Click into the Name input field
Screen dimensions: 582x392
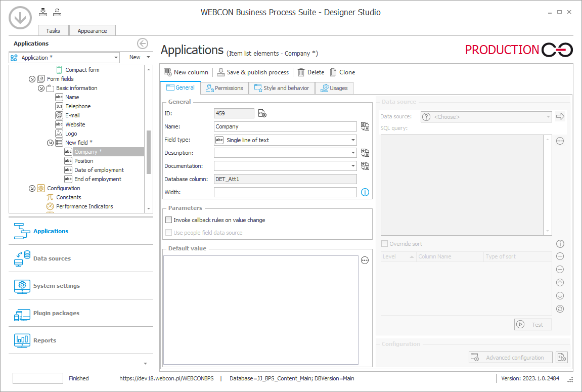coord(285,126)
